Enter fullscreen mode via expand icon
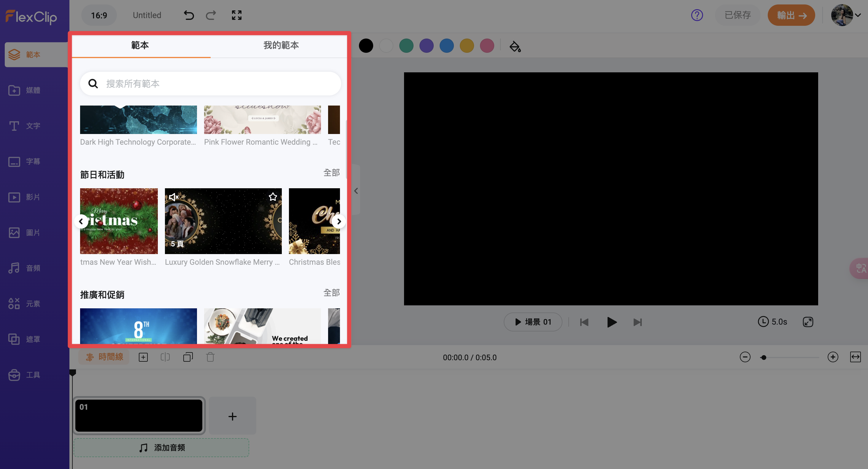Image resolution: width=868 pixels, height=469 pixels. [x=236, y=15]
